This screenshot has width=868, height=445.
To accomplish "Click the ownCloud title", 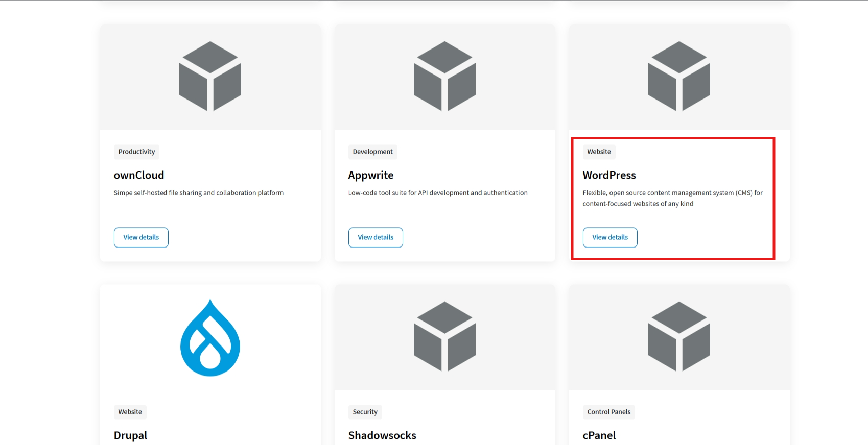I will 139,175.
